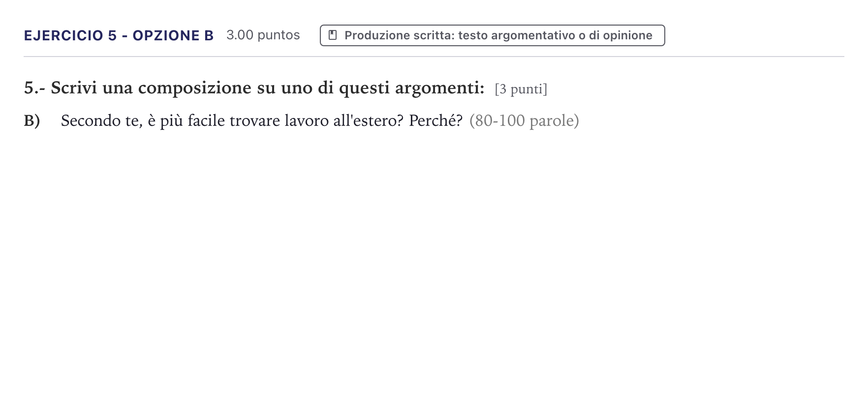
Task: Click the horizontal divider line below the header
Action: pyautogui.click(x=434, y=57)
